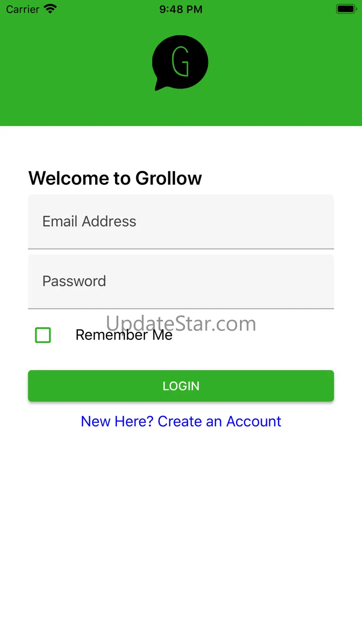Click the Email Address placeholder text
Screen dimensions: 362x644
89,221
